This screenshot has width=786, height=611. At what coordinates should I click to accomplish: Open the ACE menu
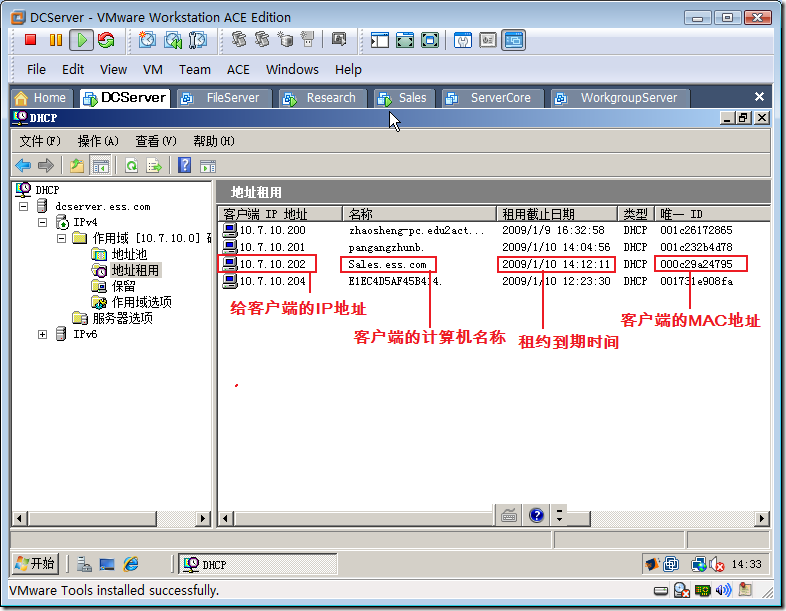pos(238,69)
